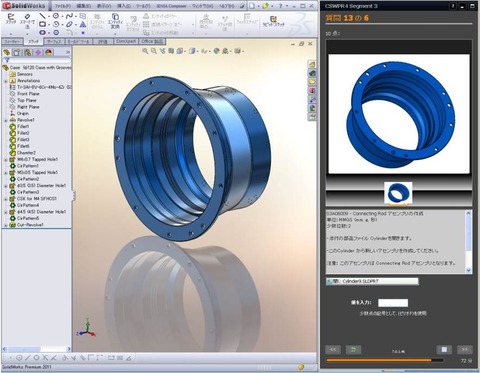Open the ConfigurationManager tab icon
Image resolution: width=480 pixels, height=373 pixels.
pyautogui.click(x=28, y=52)
